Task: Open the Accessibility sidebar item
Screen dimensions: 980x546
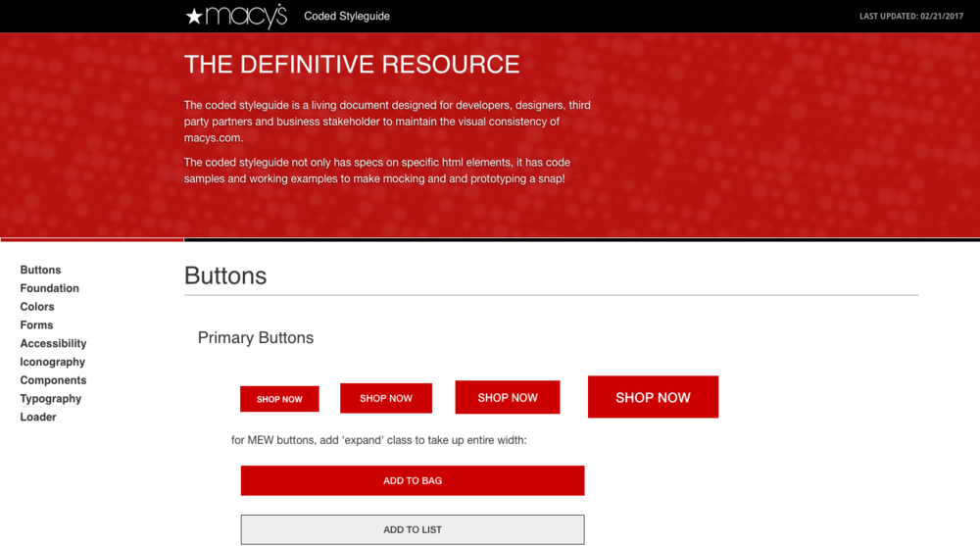Action: (53, 343)
